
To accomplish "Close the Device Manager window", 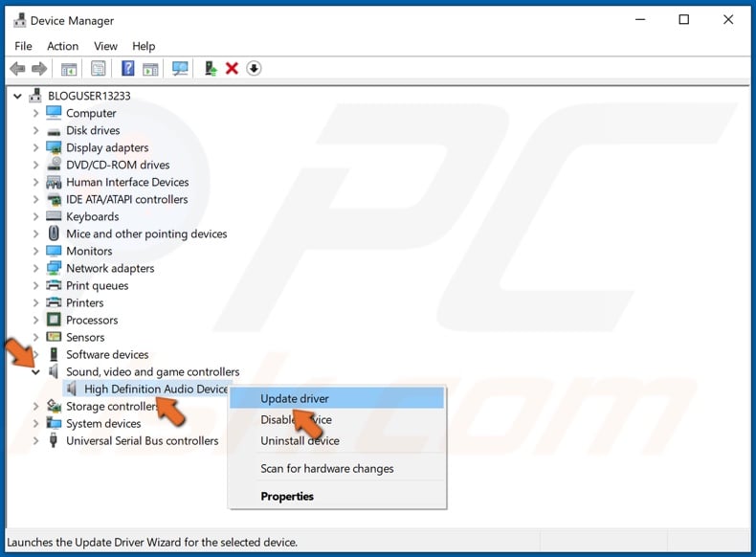I will click(x=728, y=20).
